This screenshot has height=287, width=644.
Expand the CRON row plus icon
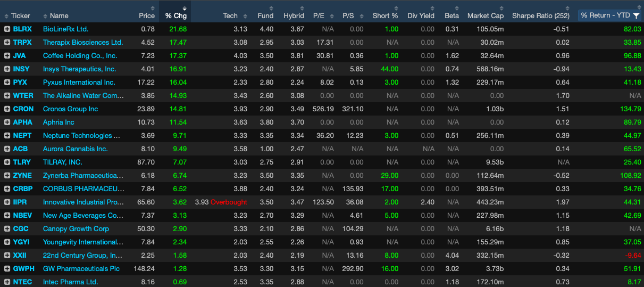(7, 109)
